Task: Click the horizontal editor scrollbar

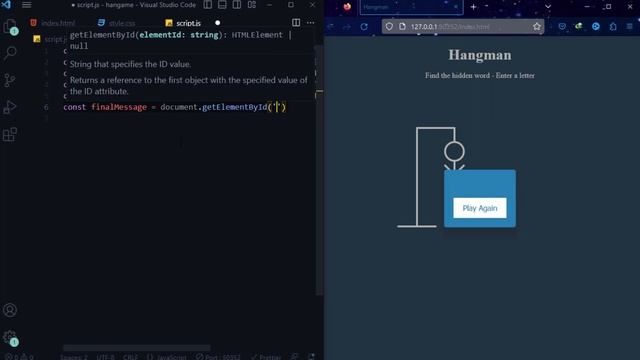Action: 137,348
